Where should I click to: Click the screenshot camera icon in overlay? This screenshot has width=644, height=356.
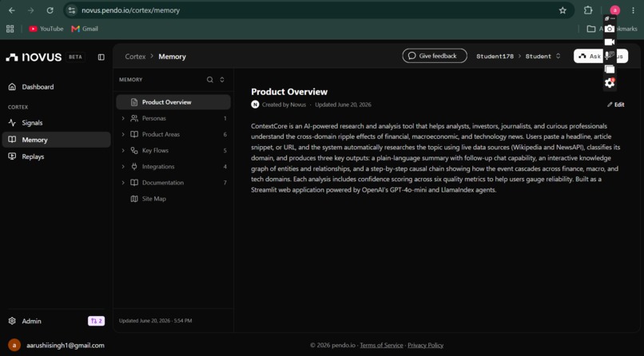tap(610, 29)
